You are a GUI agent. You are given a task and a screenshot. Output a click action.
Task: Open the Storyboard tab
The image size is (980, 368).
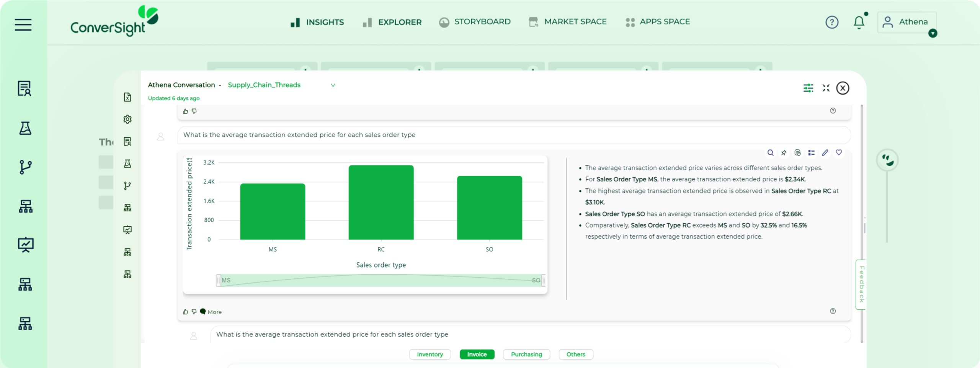point(475,22)
